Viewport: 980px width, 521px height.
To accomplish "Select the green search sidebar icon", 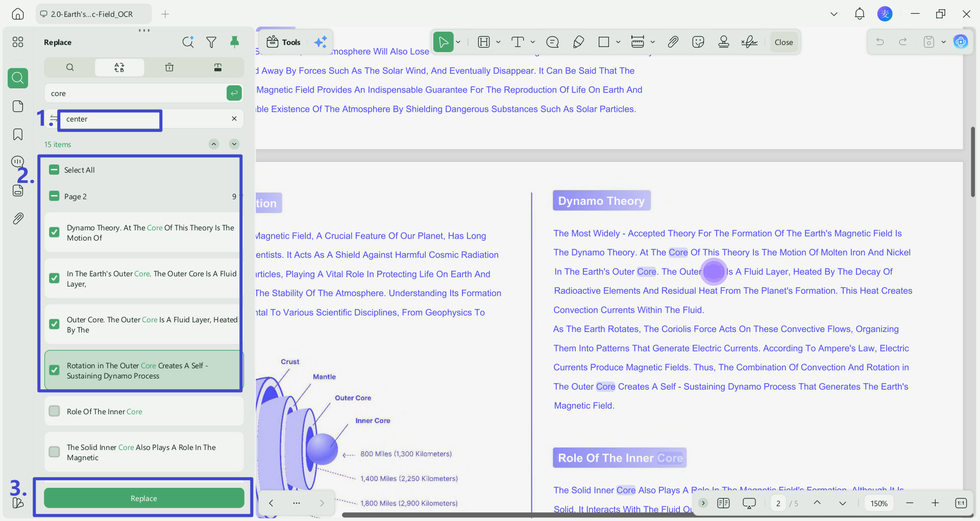I will click(18, 78).
